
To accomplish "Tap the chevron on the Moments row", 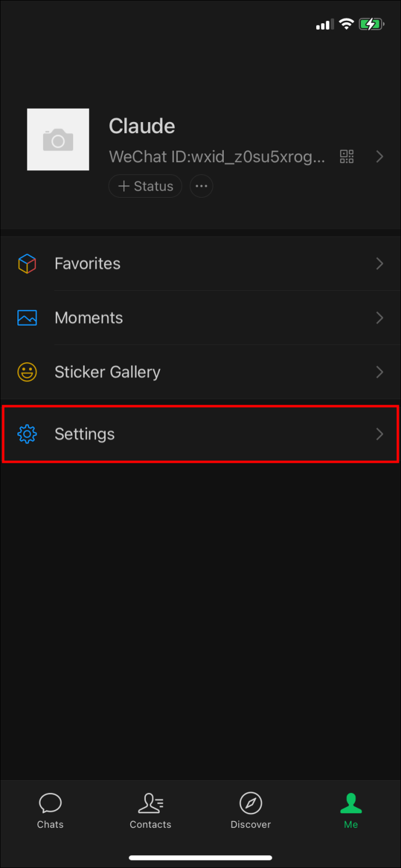I will (x=379, y=317).
